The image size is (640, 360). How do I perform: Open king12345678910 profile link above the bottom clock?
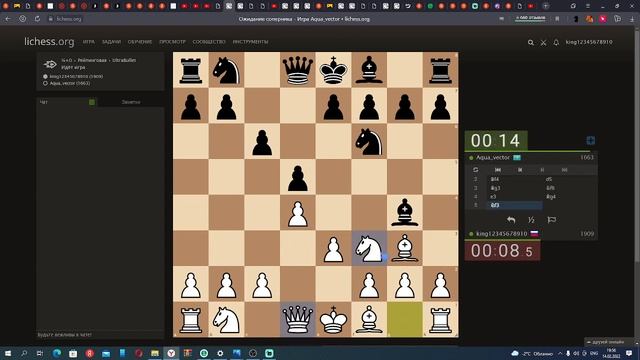click(502, 234)
